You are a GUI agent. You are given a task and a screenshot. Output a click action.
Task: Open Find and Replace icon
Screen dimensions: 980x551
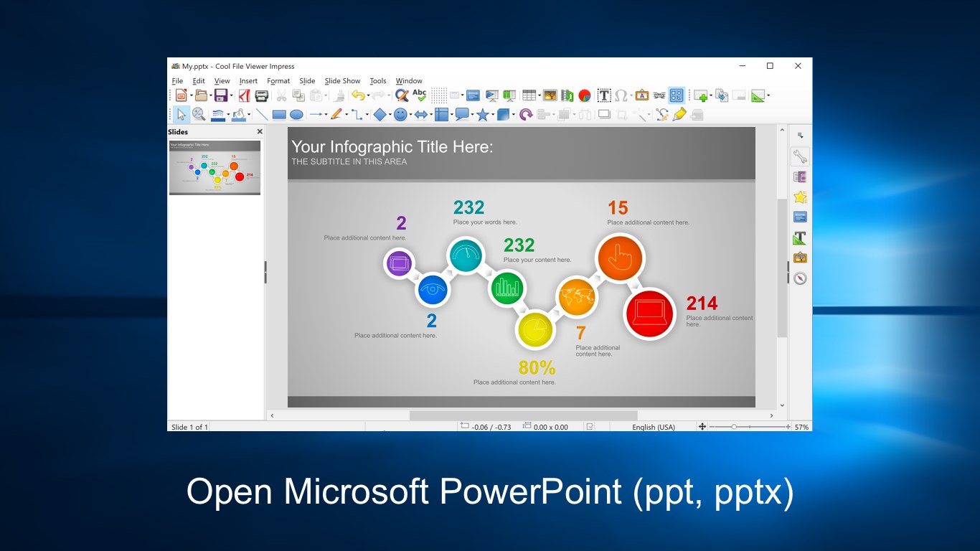[402, 95]
